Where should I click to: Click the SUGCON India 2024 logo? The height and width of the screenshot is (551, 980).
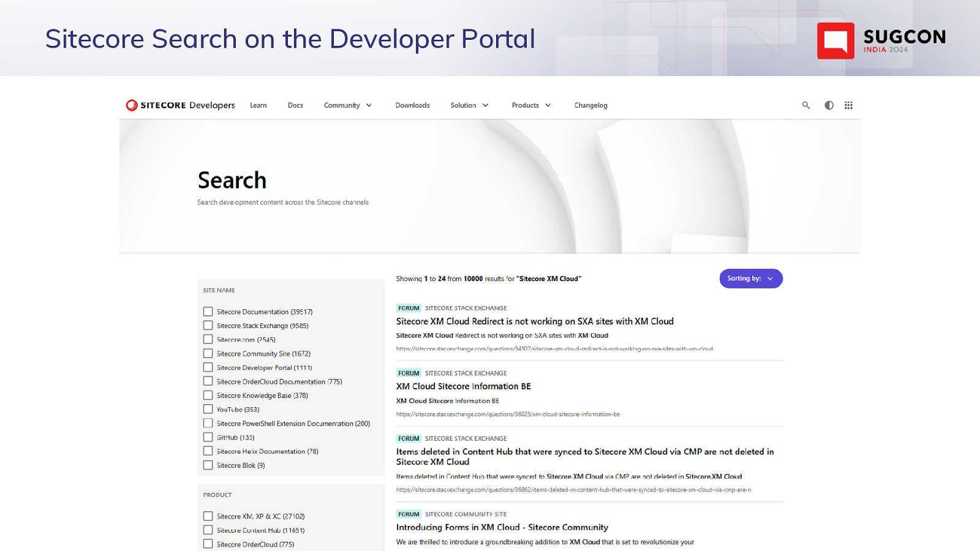[881, 41]
